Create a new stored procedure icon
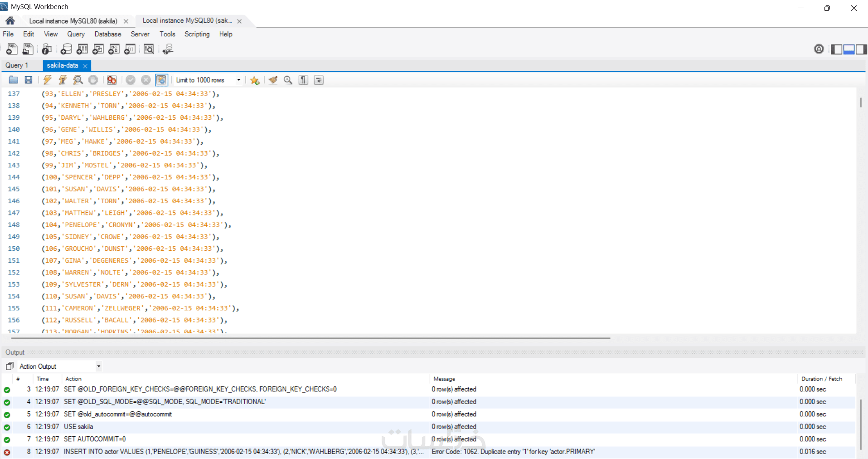The width and height of the screenshot is (868, 459). pos(114,49)
